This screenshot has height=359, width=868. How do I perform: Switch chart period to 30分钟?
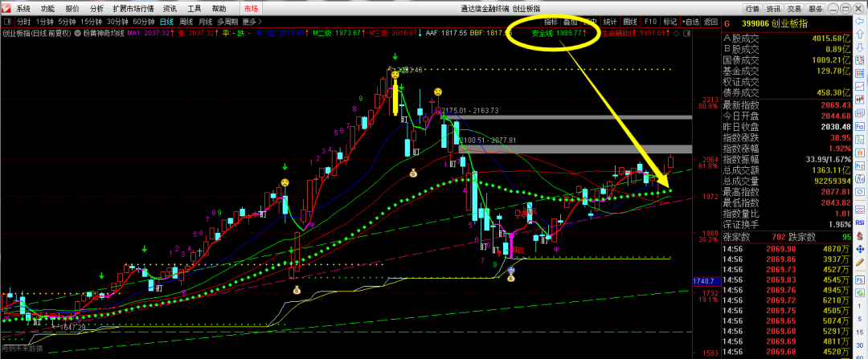pos(117,22)
